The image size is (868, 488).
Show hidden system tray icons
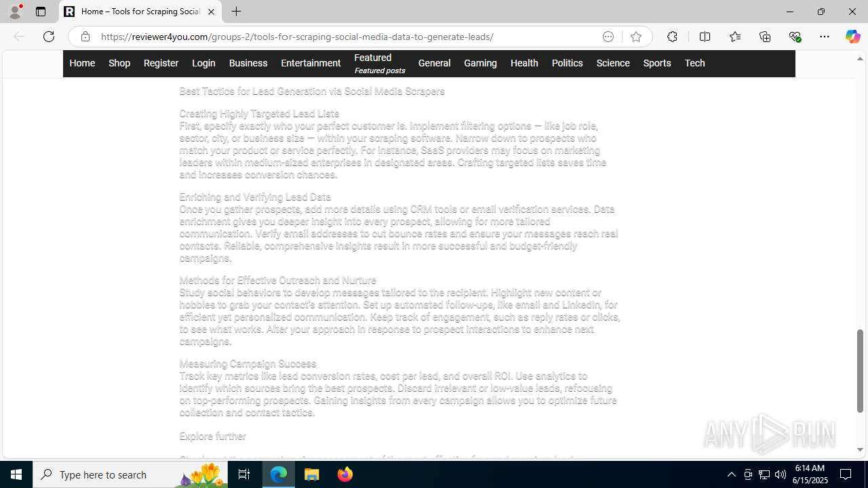(731, 474)
